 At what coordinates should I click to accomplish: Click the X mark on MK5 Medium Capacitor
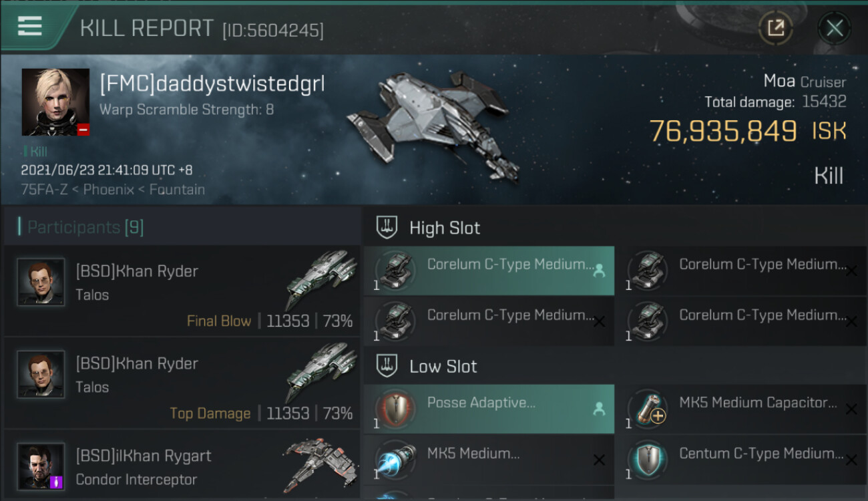pyautogui.click(x=851, y=409)
